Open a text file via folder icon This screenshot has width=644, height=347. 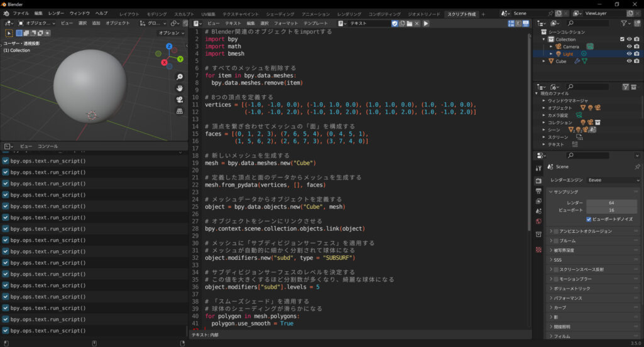(x=410, y=23)
